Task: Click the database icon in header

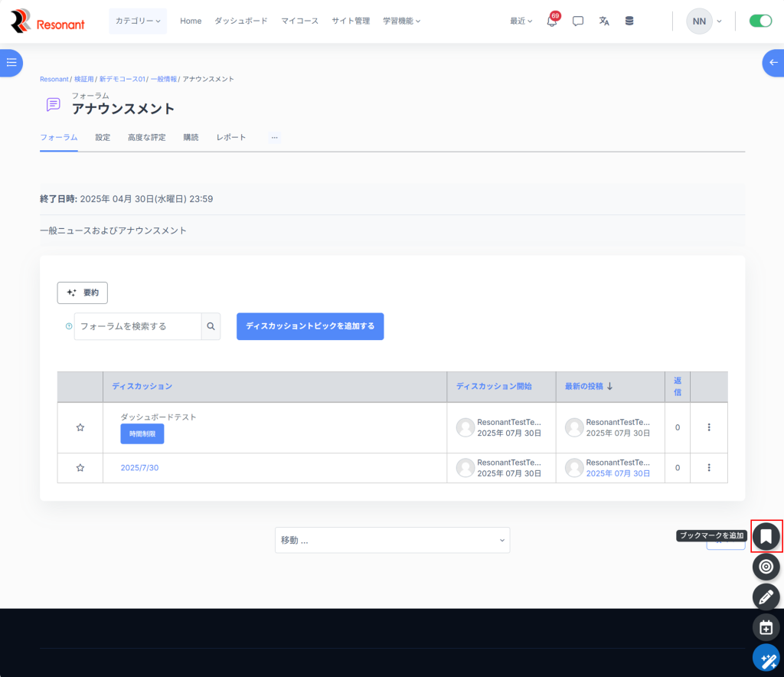Action: tap(629, 21)
